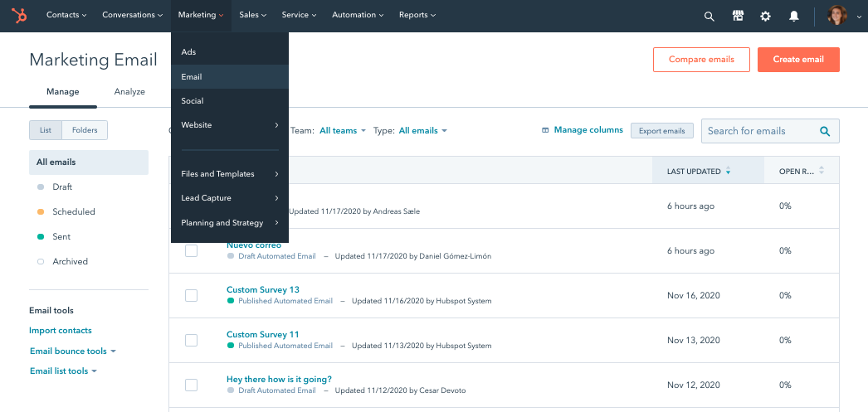This screenshot has width=868, height=412.
Task: Click the Export emails button
Action: (662, 131)
